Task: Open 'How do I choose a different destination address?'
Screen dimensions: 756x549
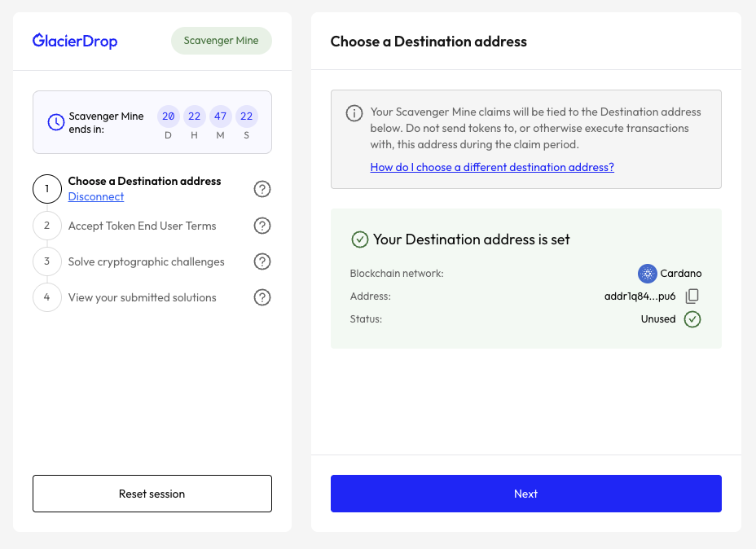Action: [x=492, y=167]
